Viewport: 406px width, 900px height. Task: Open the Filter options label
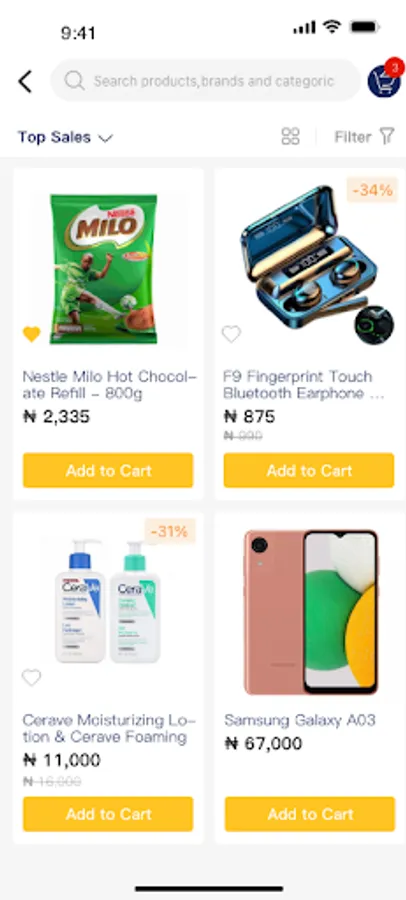point(353,137)
